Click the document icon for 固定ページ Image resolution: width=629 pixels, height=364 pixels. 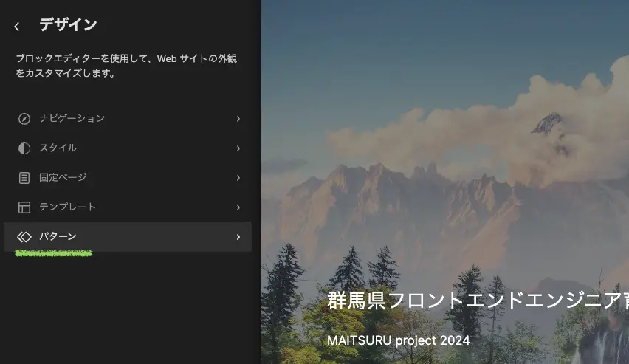tap(24, 178)
